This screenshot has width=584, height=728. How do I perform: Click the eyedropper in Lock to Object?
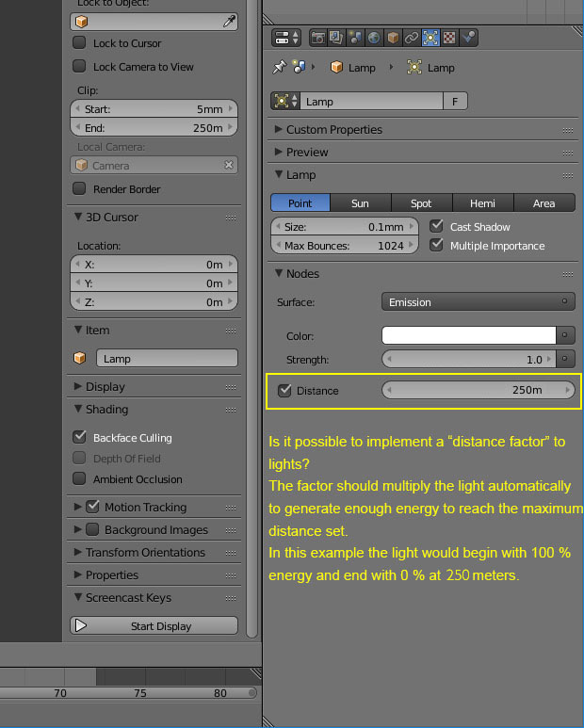tap(229, 22)
